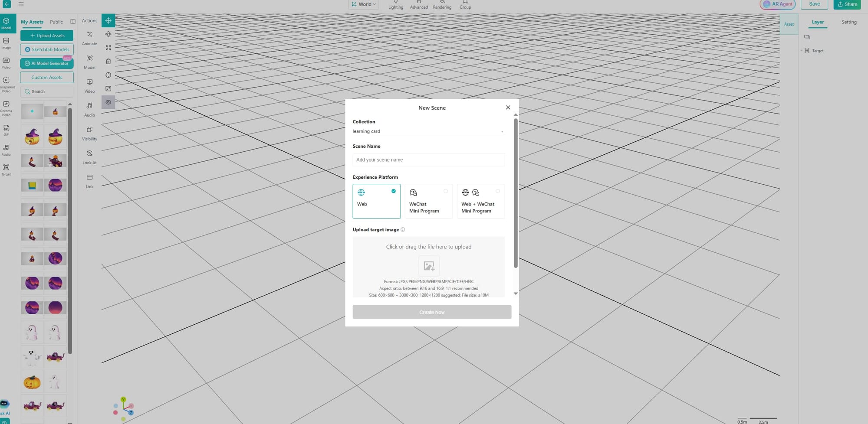Open the Layer tab

(818, 22)
